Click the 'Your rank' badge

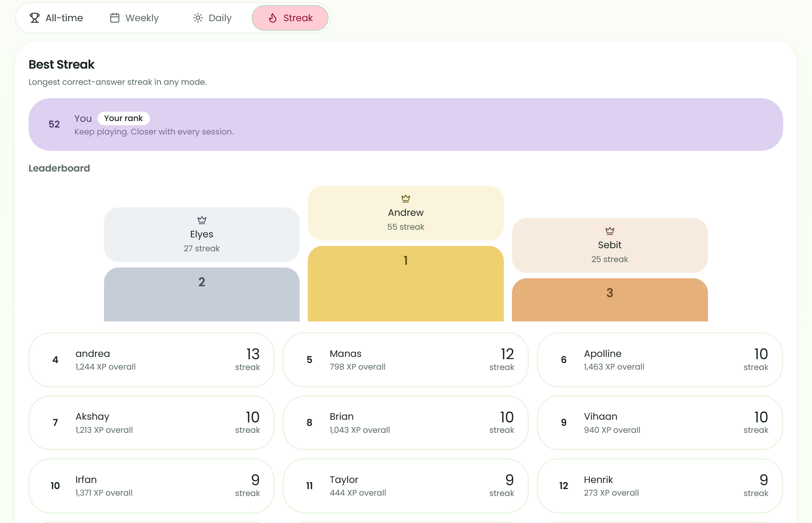pyautogui.click(x=124, y=118)
